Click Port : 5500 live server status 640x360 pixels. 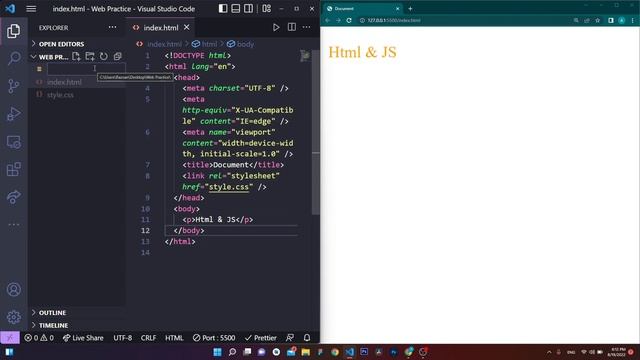click(x=214, y=338)
